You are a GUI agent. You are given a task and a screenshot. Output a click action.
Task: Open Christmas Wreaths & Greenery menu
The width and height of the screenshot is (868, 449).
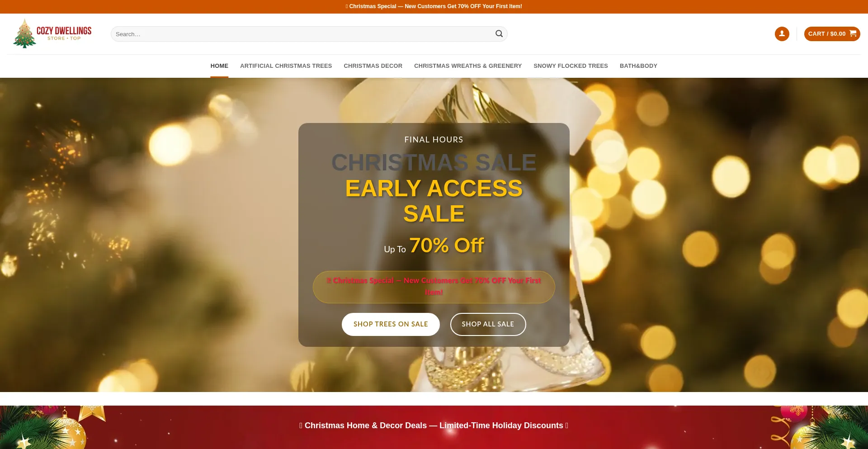pos(468,66)
